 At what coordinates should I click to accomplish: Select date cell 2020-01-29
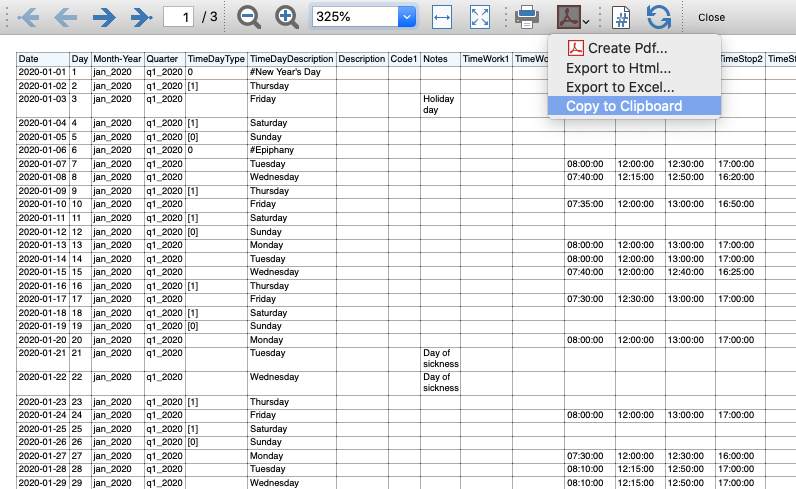point(42,483)
